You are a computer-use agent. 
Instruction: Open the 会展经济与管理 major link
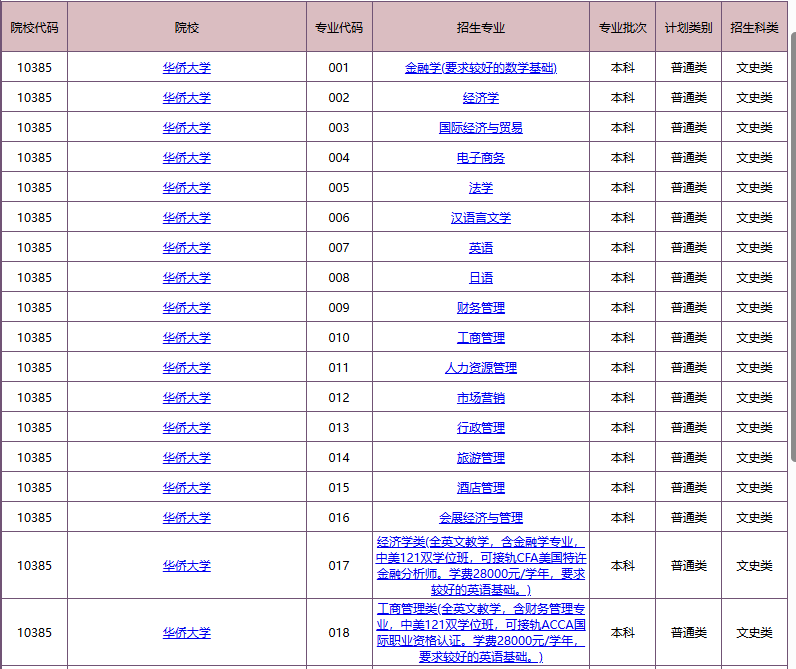point(481,517)
